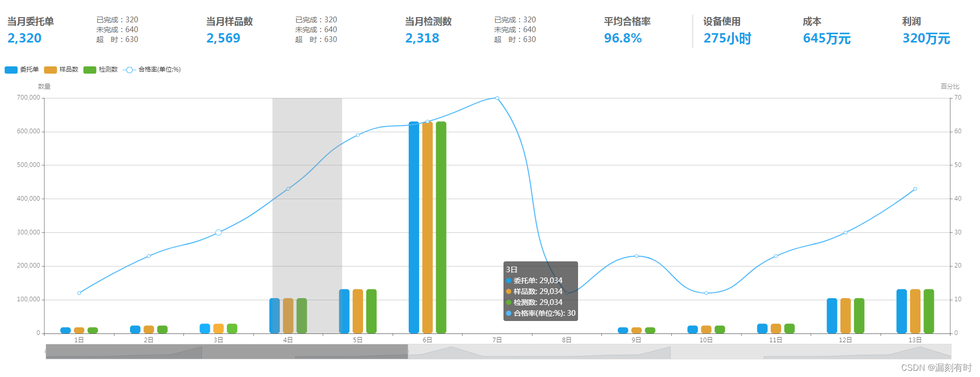Click the 当月委托单 value 2,320
980x377 pixels.
[24, 38]
